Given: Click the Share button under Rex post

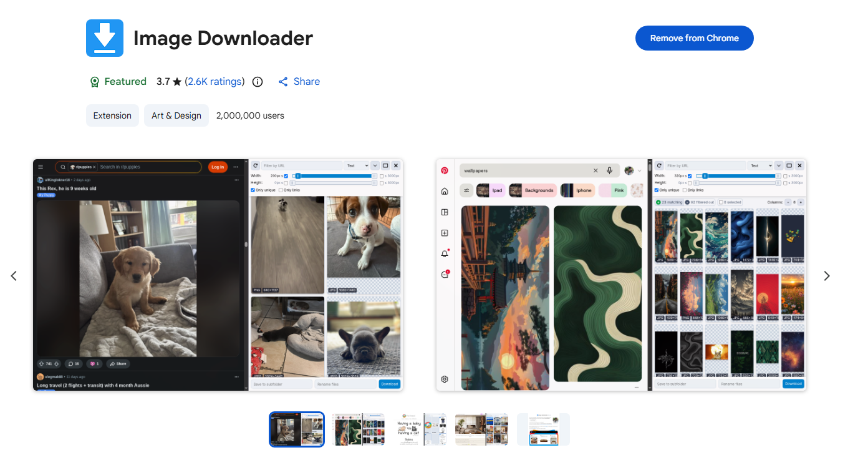Looking at the screenshot, I should tap(118, 363).
